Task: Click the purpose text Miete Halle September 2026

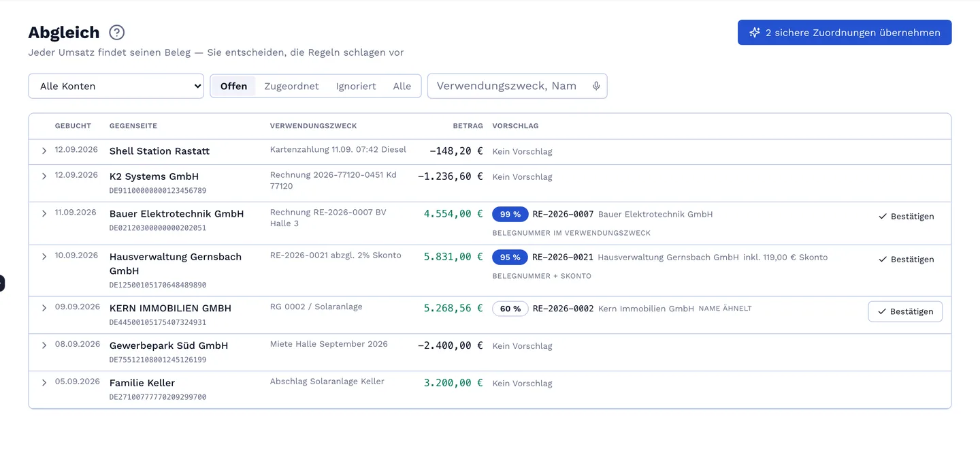Action: tap(329, 344)
